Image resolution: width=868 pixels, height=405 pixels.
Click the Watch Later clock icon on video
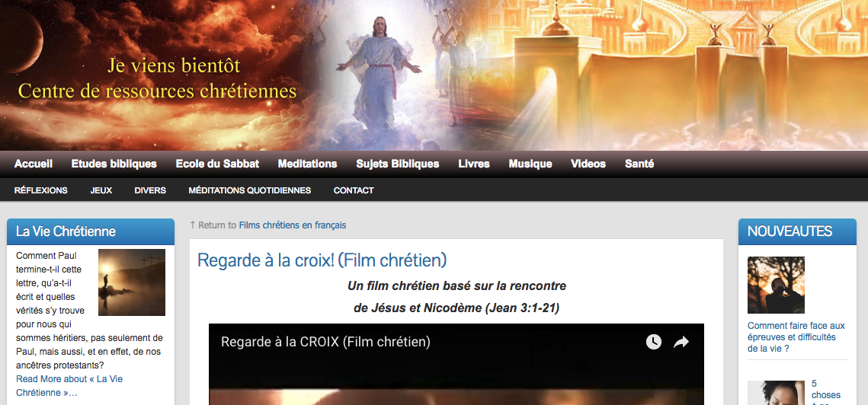tap(654, 342)
